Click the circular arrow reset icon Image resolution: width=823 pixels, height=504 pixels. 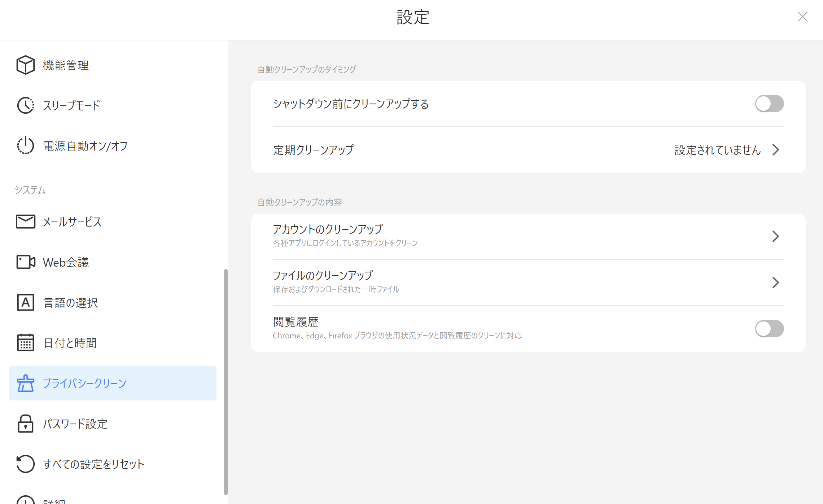point(25,464)
